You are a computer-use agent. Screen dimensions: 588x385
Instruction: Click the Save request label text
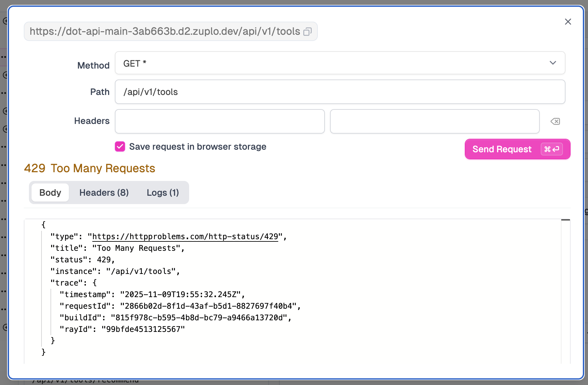pos(198,147)
